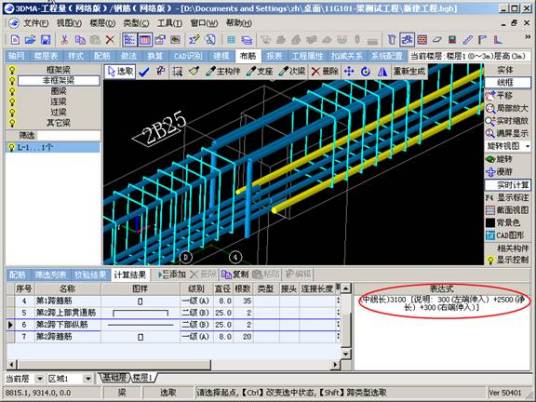536x402 pixels.
Task: Open the 区域1 dropdown at bottom
Action: (88, 378)
